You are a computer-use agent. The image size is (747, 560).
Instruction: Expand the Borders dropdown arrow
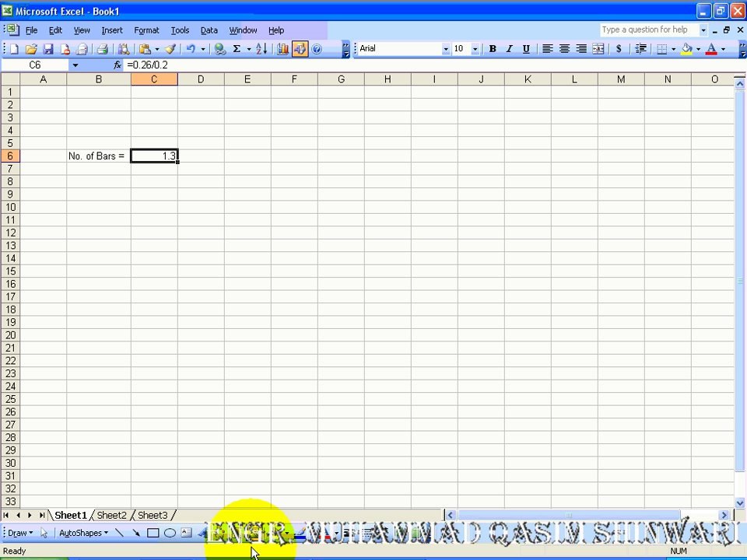[x=674, y=49]
